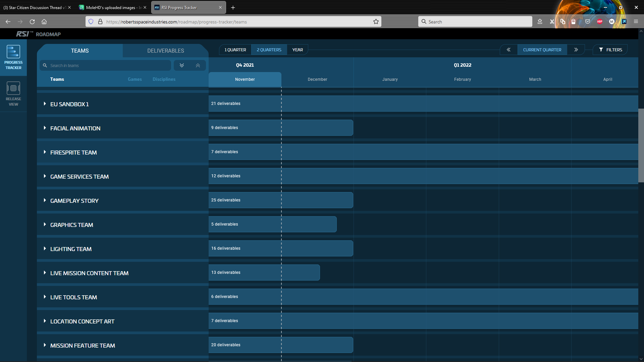Expand the FIRESPRITE TEAM row
Image resolution: width=644 pixels, height=362 pixels.
coord(45,152)
